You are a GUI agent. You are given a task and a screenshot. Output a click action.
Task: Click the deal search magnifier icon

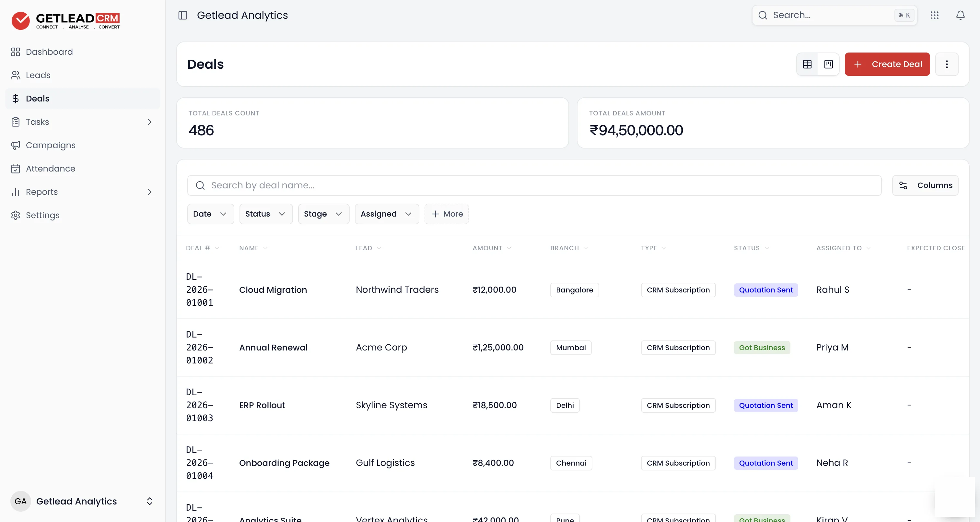(200, 185)
